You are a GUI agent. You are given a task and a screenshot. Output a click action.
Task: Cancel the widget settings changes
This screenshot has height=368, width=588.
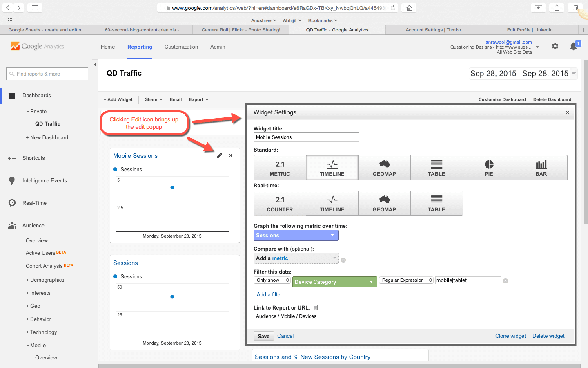pos(285,336)
